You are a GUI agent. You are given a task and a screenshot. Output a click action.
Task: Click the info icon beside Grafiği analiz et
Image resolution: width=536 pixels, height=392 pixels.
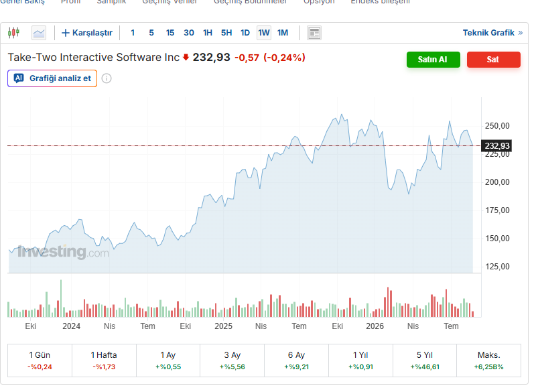click(x=107, y=78)
